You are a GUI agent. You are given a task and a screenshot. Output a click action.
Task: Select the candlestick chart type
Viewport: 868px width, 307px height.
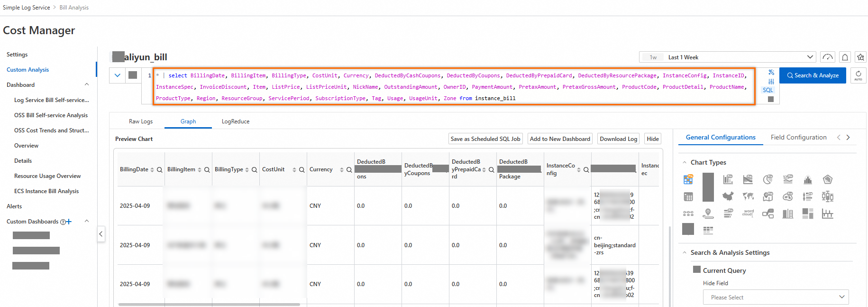(828, 196)
